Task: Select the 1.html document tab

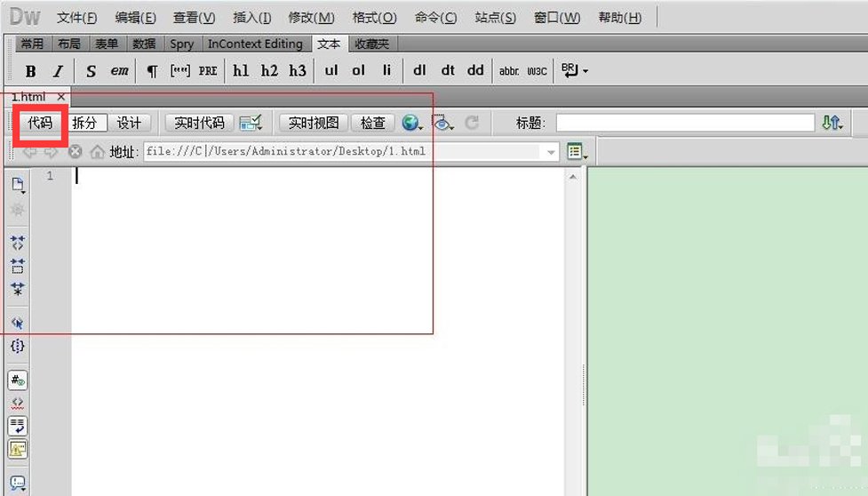Action: coord(28,97)
